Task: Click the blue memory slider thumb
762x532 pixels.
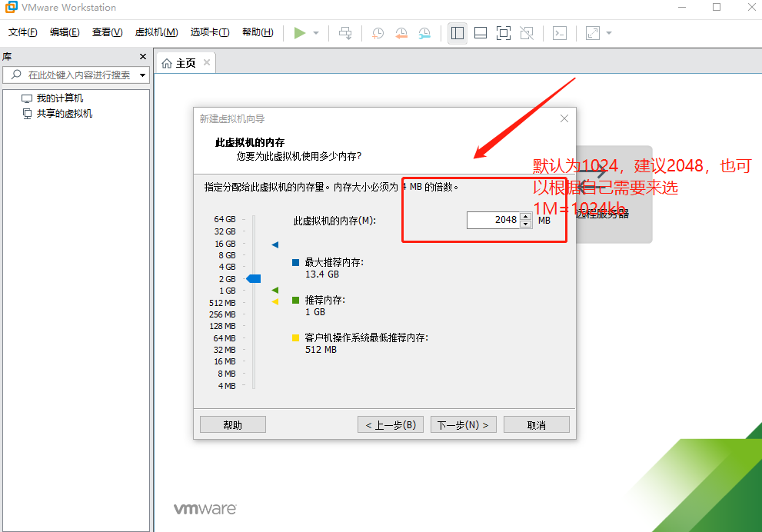Action: point(255,278)
